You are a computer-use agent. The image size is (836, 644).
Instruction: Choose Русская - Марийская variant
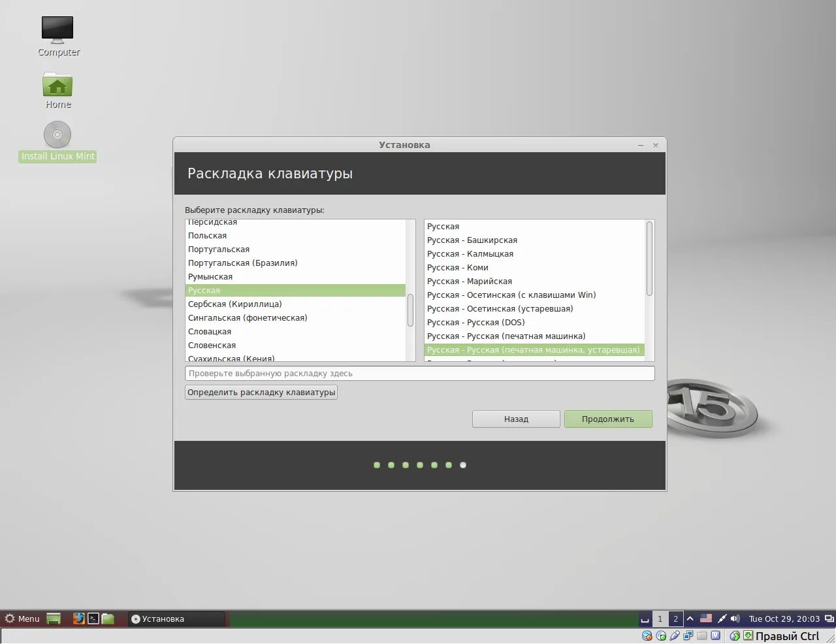click(534, 282)
